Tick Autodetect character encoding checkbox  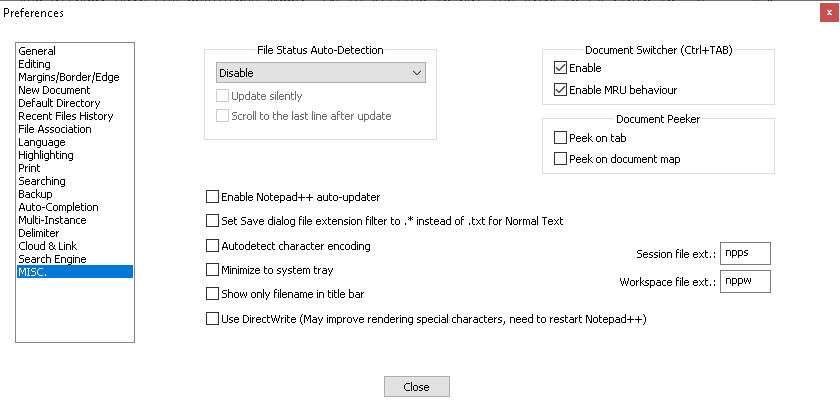[212, 246]
